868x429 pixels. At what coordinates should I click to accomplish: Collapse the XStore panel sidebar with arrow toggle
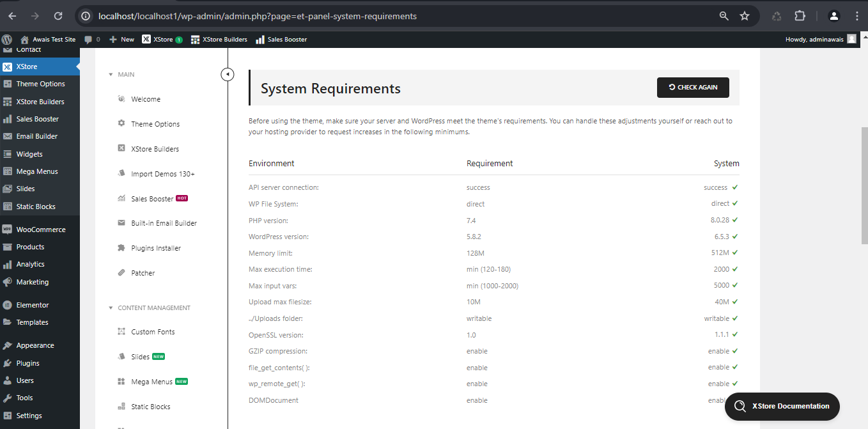click(x=228, y=75)
